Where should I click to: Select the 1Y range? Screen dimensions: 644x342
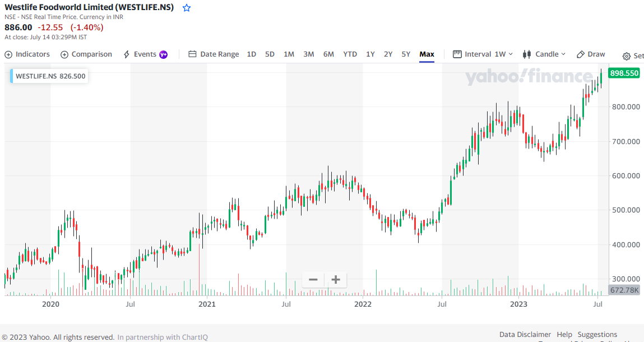pyautogui.click(x=370, y=54)
